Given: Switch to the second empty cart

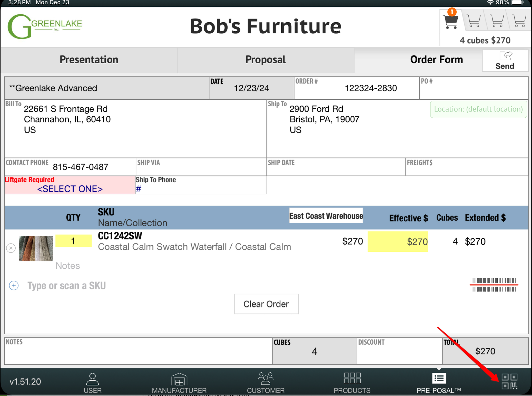Looking at the screenshot, I should point(473,21).
